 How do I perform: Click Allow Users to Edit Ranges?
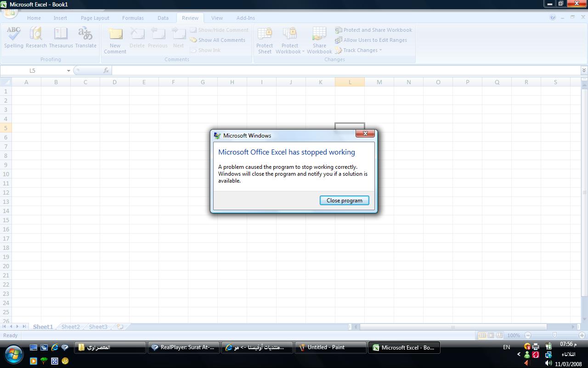(x=371, y=40)
